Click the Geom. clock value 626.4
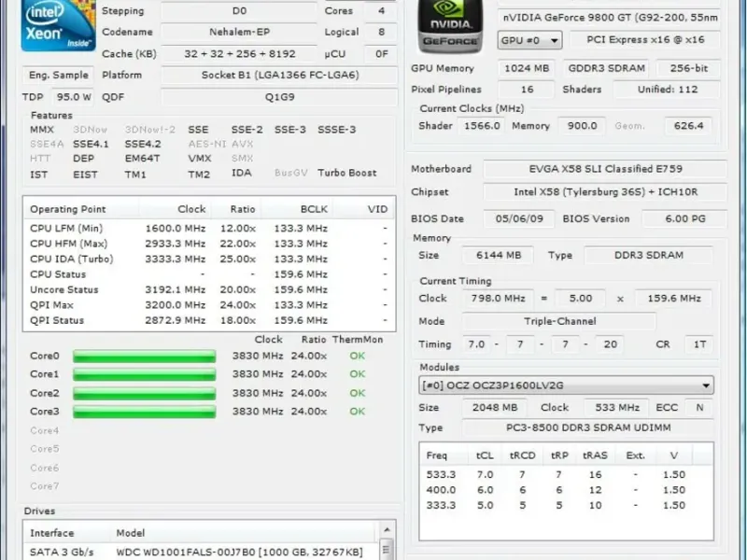The height and width of the screenshot is (560, 747). coord(688,126)
